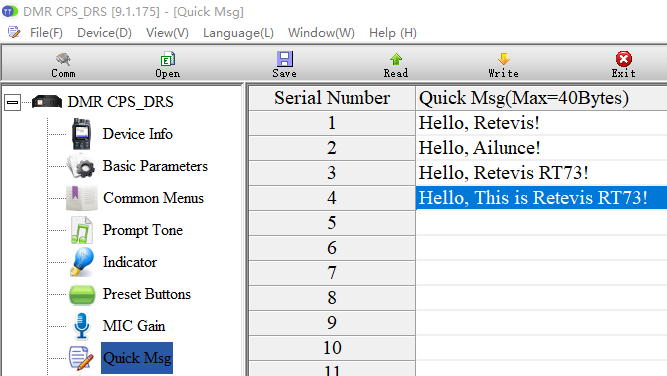Image resolution: width=667 pixels, height=376 pixels.
Task: Select row header number 5
Action: point(332,223)
